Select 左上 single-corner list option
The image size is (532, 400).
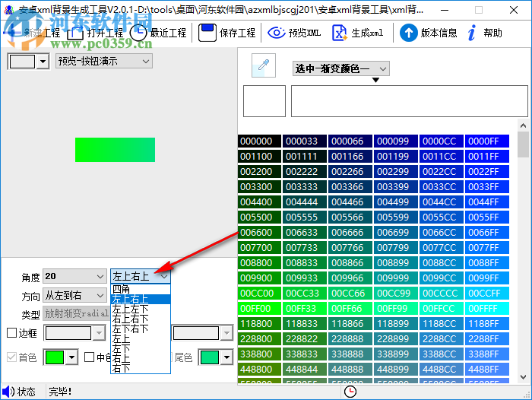(x=141, y=338)
